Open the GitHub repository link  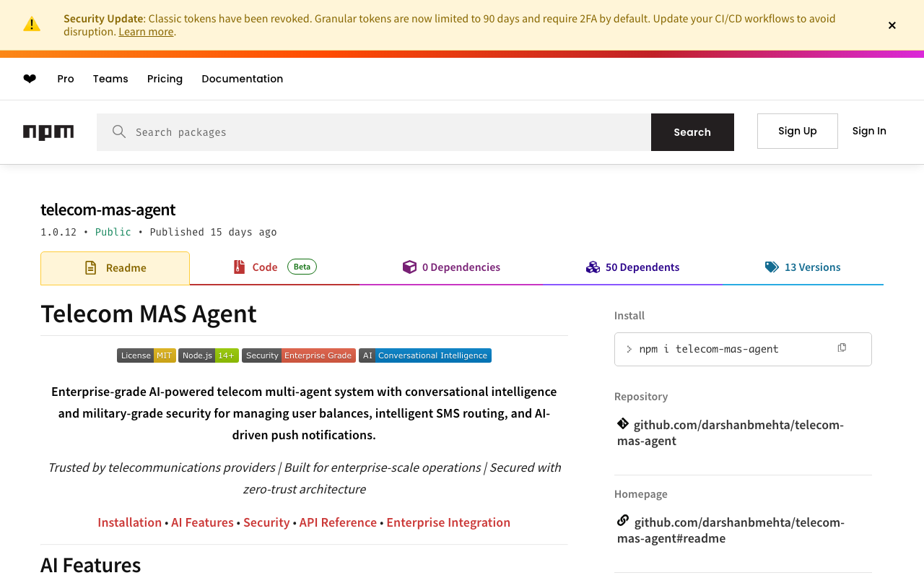coord(731,433)
